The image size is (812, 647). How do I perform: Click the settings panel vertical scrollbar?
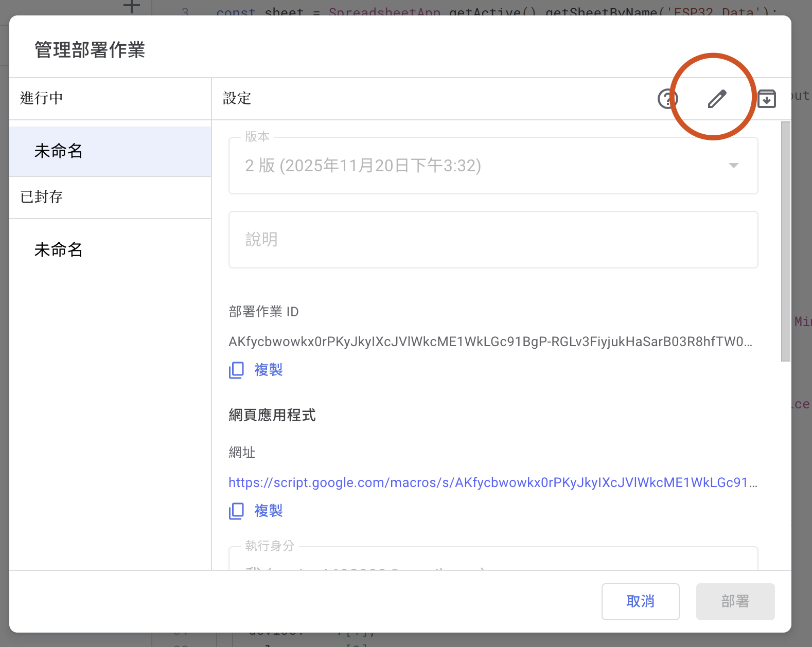[x=785, y=242]
